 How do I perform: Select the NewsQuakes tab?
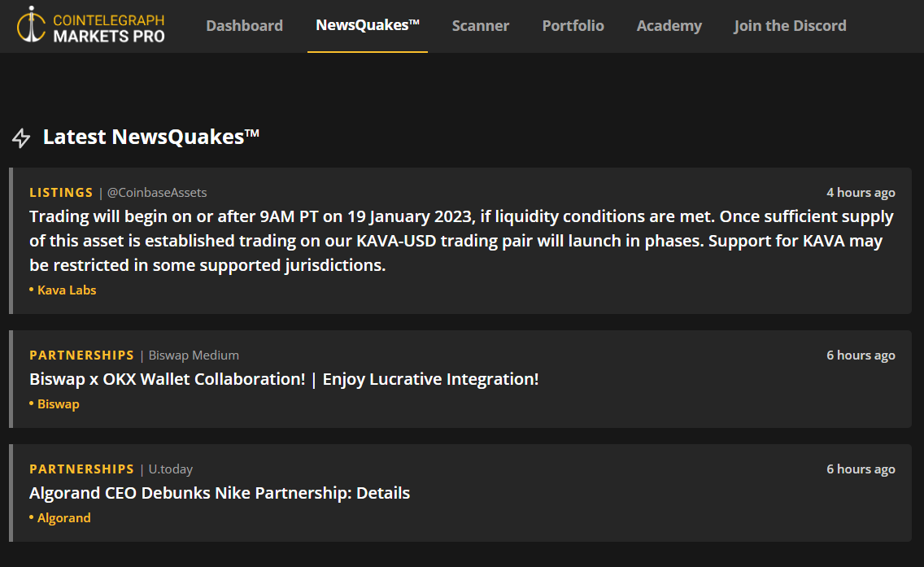click(x=367, y=25)
